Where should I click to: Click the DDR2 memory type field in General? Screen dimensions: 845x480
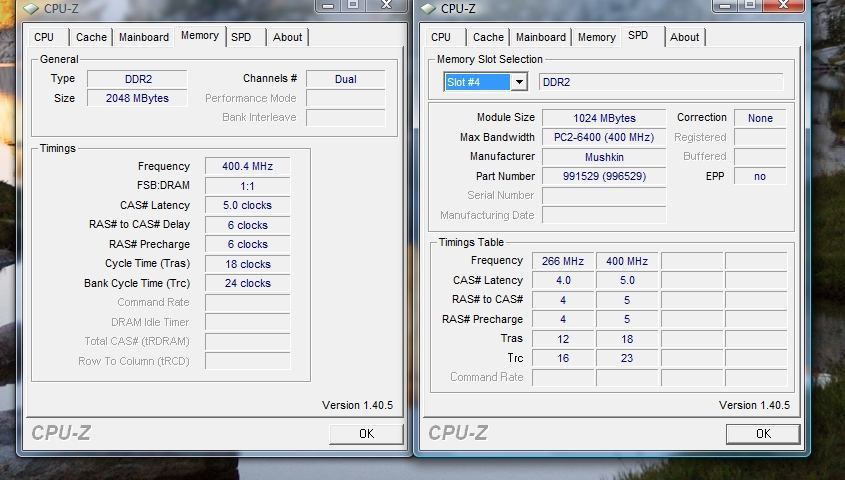pos(137,79)
